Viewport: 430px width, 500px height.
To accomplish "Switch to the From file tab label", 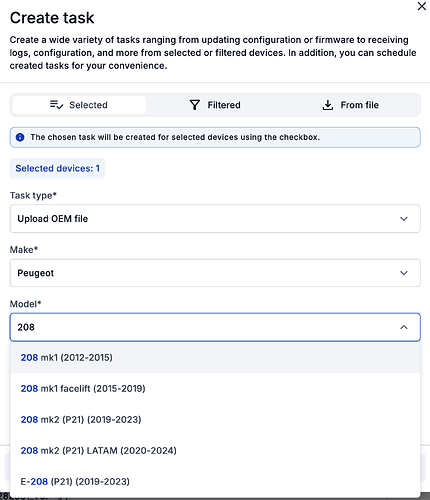I will tap(359, 105).
